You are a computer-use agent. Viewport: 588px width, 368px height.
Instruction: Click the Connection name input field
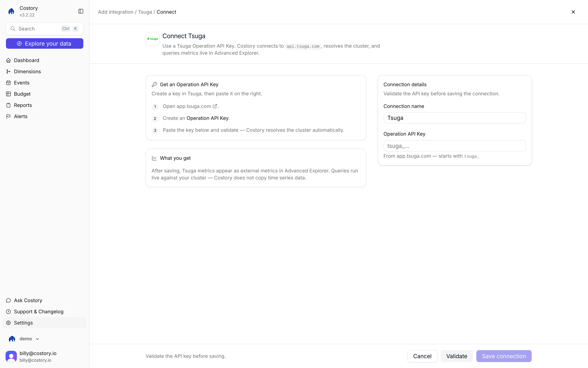point(455,118)
